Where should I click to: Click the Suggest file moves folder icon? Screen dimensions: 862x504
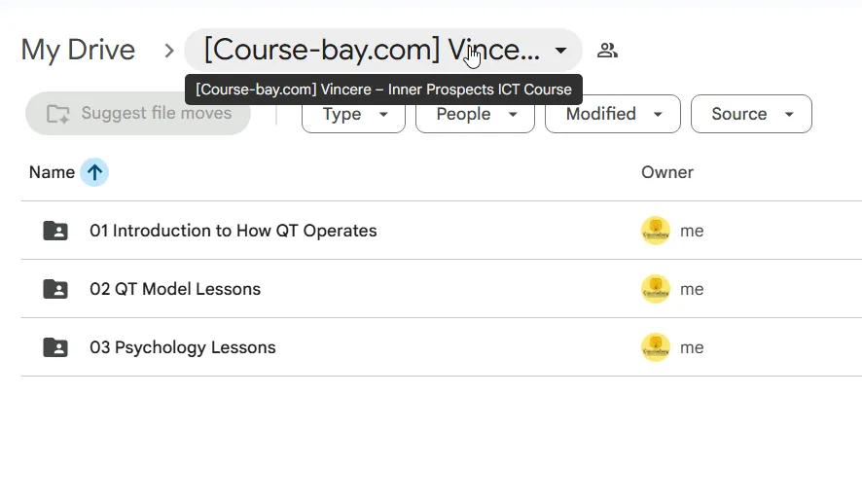57,114
